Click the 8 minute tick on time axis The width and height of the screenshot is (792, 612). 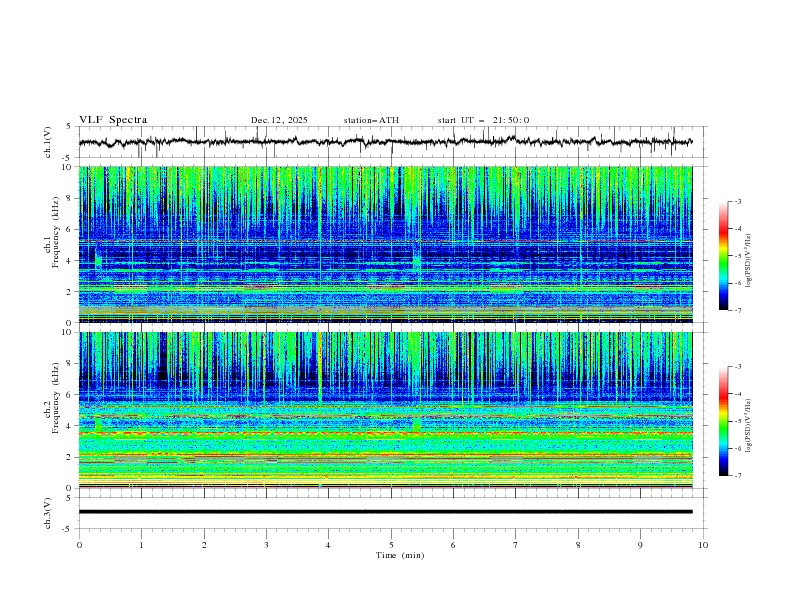coord(578,545)
